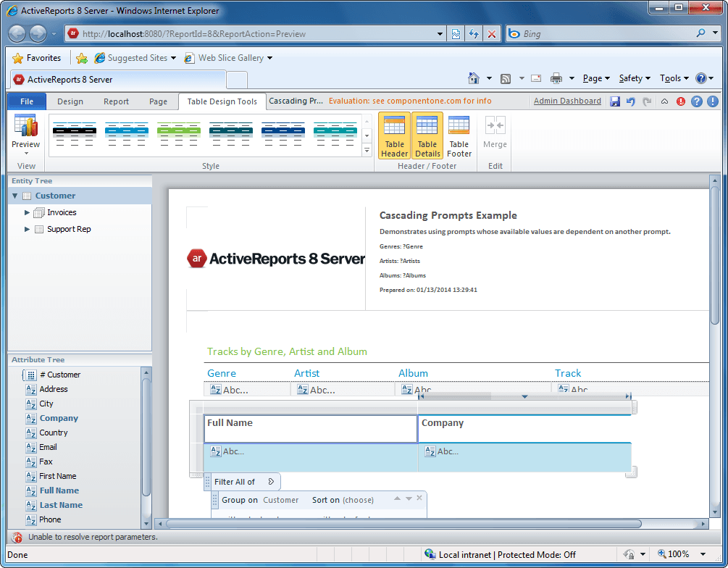
Task: Move the group up with the arrow
Action: coord(397,498)
